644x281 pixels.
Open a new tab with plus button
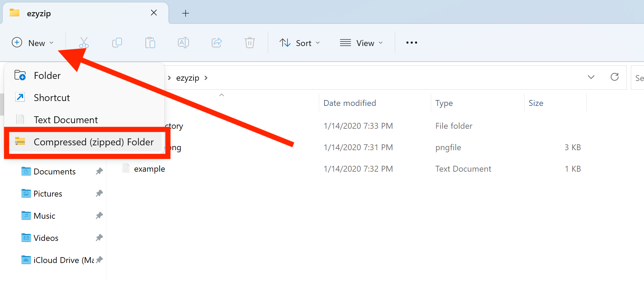tap(186, 13)
